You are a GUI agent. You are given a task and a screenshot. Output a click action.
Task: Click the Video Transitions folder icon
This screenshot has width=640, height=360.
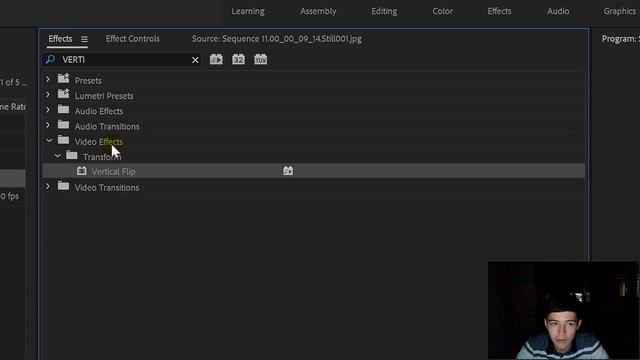tap(63, 186)
